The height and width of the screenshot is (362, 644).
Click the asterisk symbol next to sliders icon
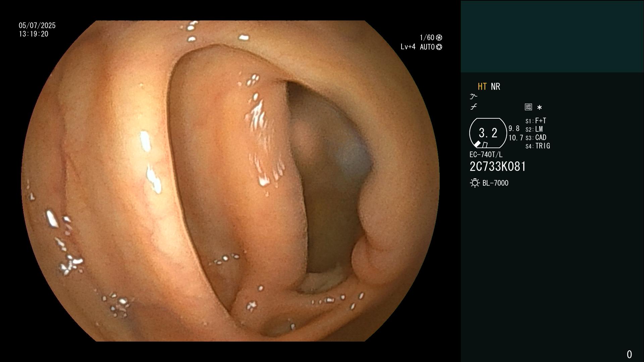pos(539,108)
